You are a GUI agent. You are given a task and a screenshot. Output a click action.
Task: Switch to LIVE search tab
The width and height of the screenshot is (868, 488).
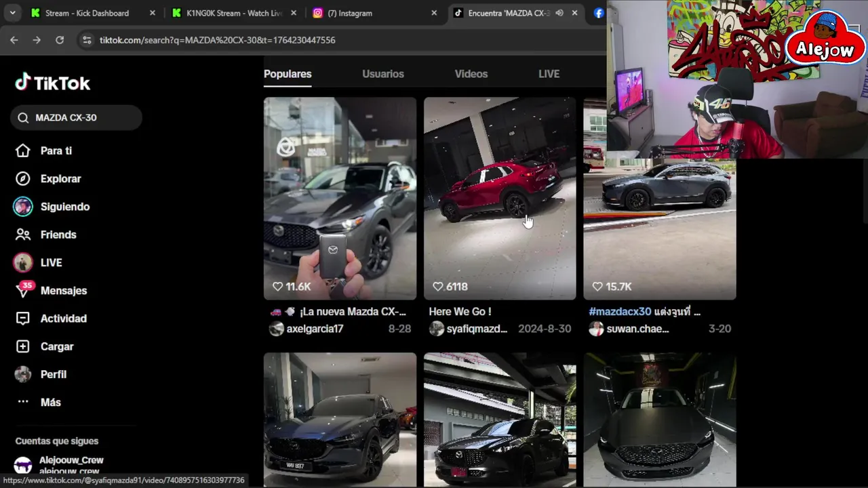pyautogui.click(x=549, y=74)
